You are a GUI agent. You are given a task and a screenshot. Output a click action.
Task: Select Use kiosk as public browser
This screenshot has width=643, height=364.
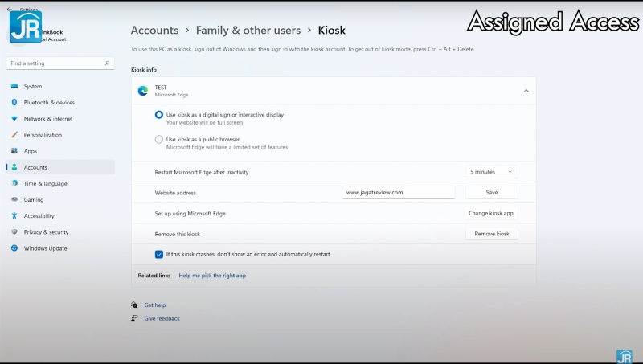[x=159, y=140]
